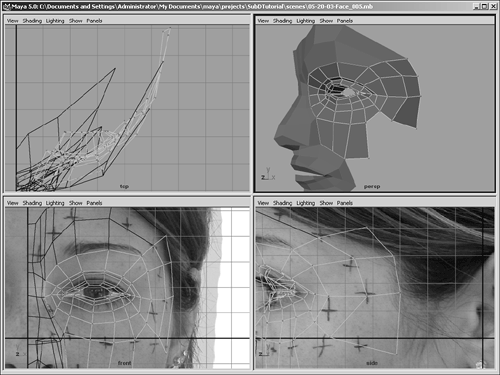Image resolution: width=500 pixels, height=375 pixels.
Task: Click the axis orientation icon in persp view
Action: point(268,174)
